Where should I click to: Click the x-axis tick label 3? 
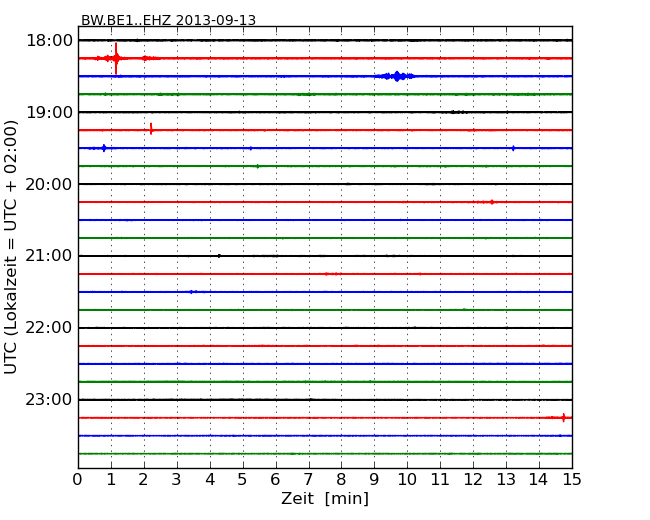177,479
